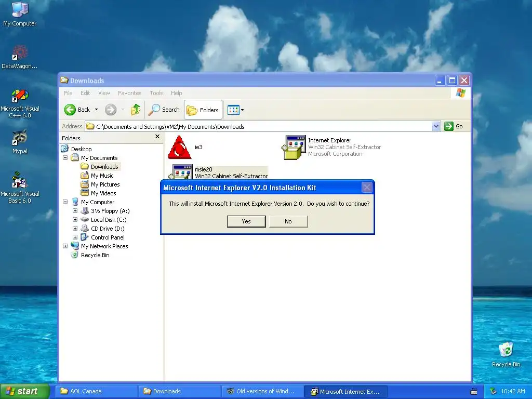Close the Folders pane

[x=157, y=137]
